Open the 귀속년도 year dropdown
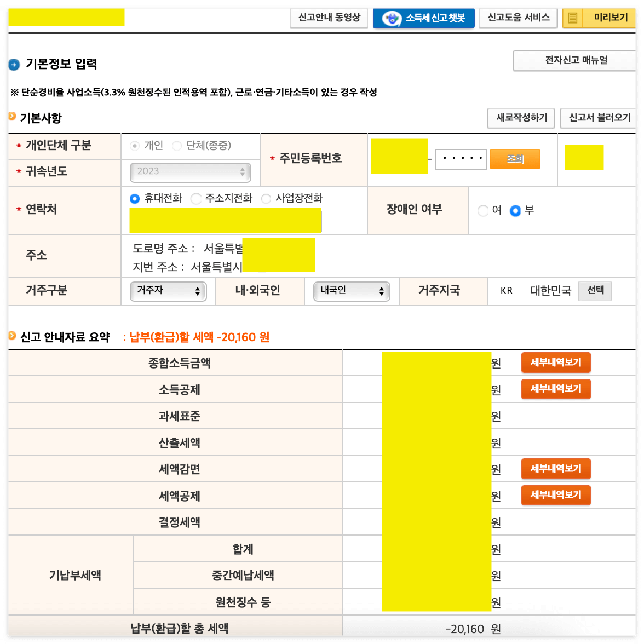Image resolution: width=644 pixels, height=644 pixels. [x=190, y=173]
